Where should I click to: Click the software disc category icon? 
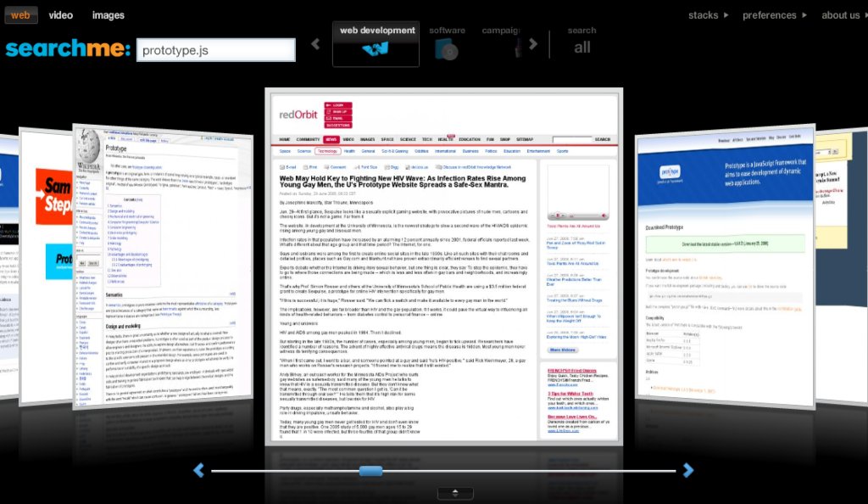click(x=447, y=50)
